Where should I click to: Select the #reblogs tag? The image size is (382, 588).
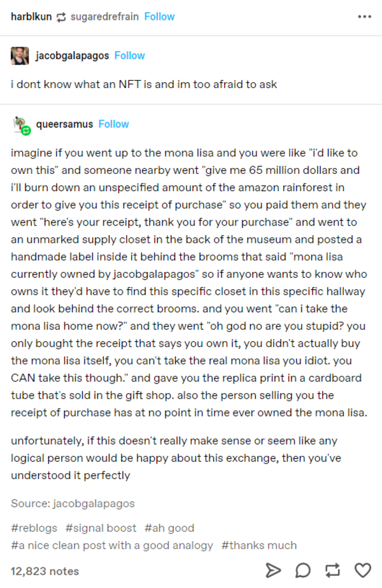coord(34,527)
